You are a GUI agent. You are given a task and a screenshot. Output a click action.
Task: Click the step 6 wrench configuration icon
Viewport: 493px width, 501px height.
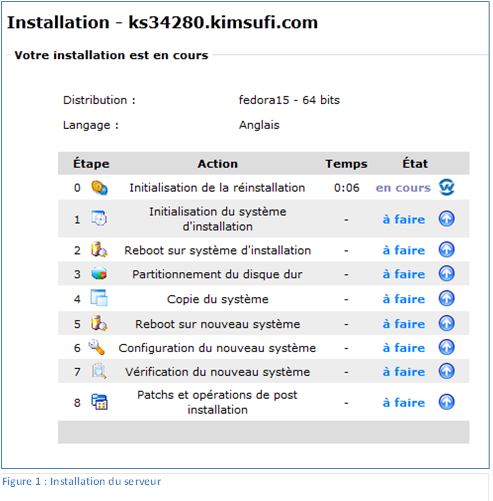97,347
